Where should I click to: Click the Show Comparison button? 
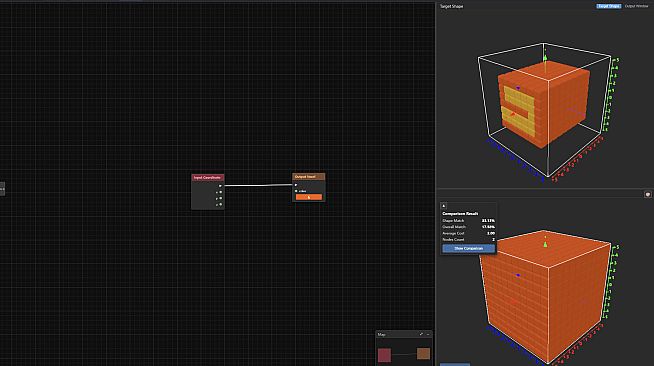(x=468, y=248)
